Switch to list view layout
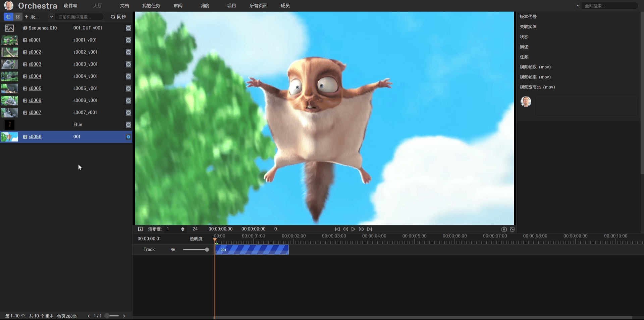Screen dimensions: 644x320 click(x=8, y=17)
